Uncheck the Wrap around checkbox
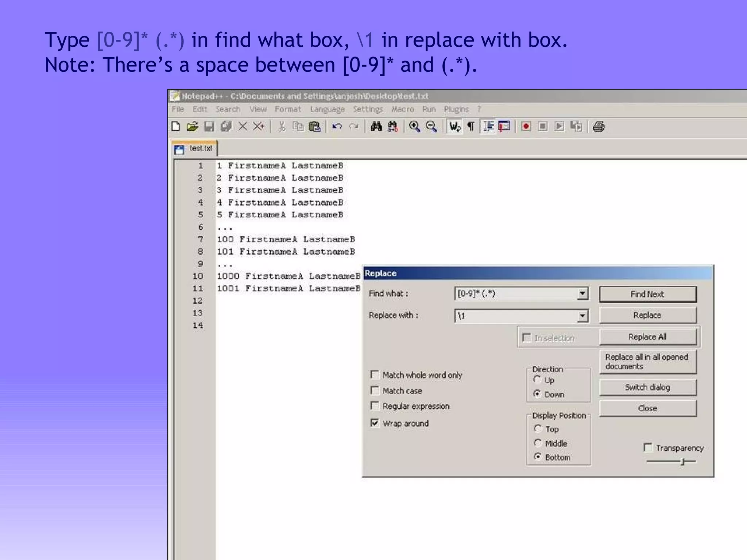Screen dimensions: 747x560 (x=375, y=423)
